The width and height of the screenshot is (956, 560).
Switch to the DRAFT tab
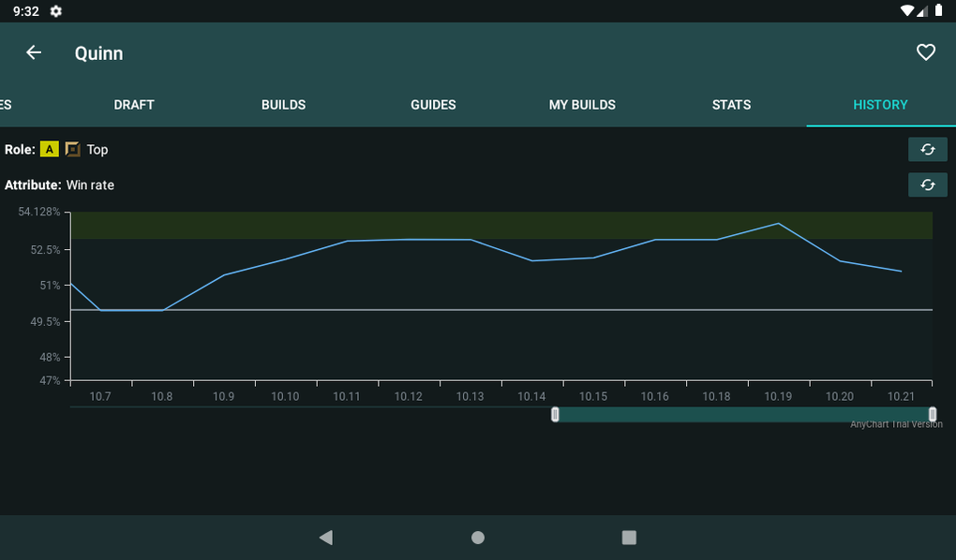(134, 105)
